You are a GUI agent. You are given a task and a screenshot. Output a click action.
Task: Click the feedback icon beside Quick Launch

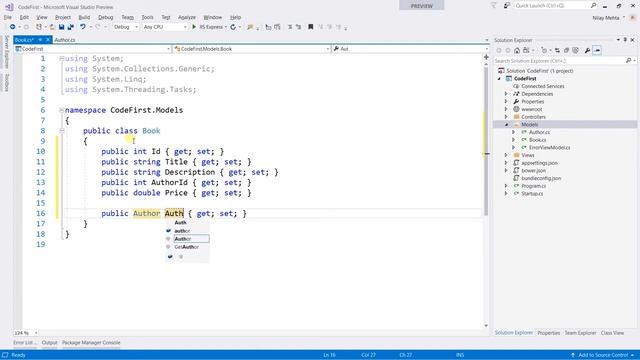[507, 5]
